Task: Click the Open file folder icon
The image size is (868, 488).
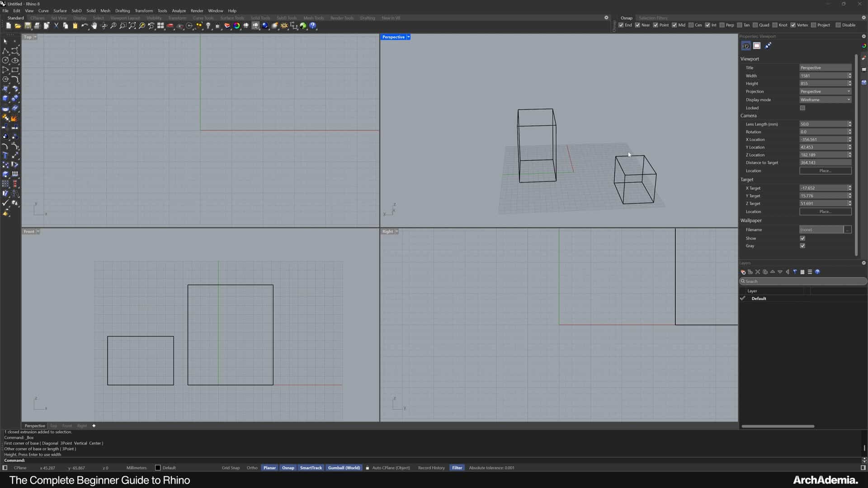Action: 18,26
